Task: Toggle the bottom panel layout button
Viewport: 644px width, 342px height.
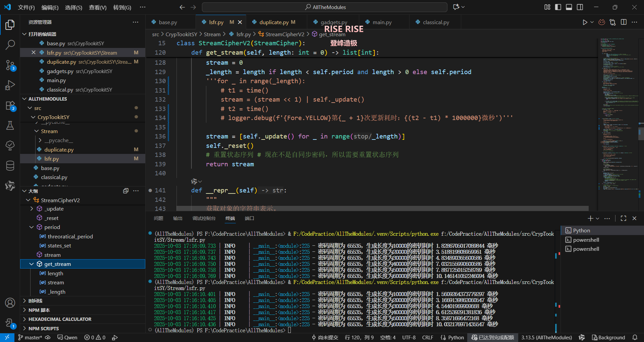Action: point(569,7)
